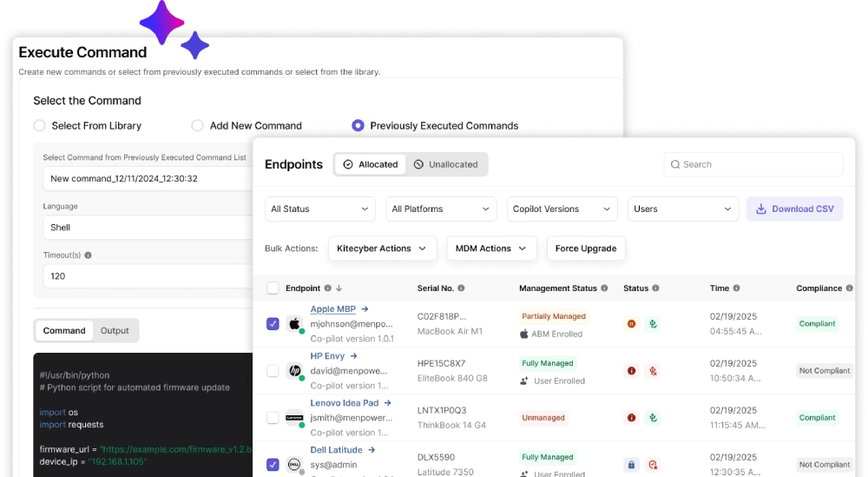Click the Partially Managed status badge
The width and height of the screenshot is (868, 477).
pos(554,316)
